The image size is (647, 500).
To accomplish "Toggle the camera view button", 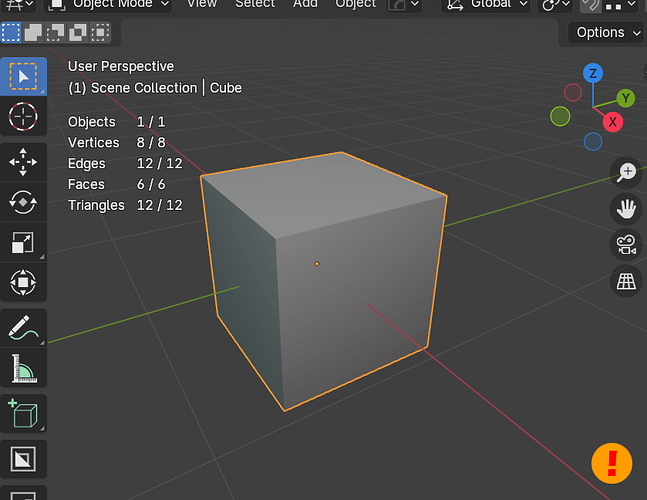I will 626,245.
